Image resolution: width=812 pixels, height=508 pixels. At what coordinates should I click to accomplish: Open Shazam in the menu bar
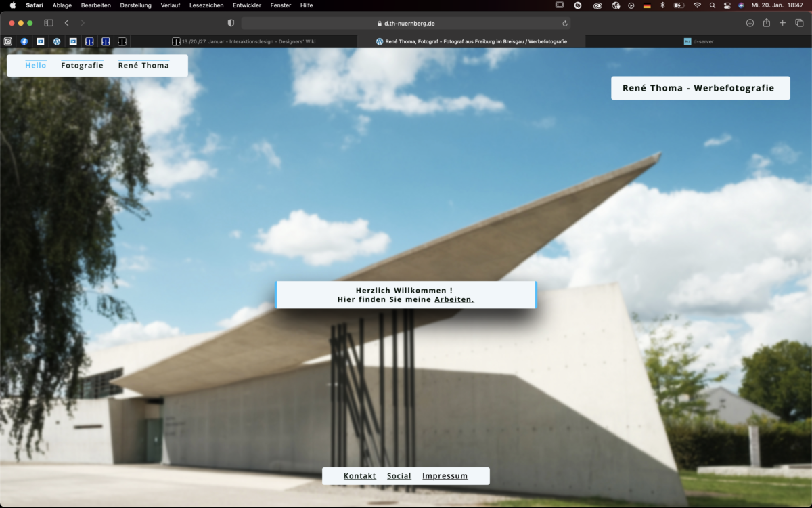(x=578, y=5)
